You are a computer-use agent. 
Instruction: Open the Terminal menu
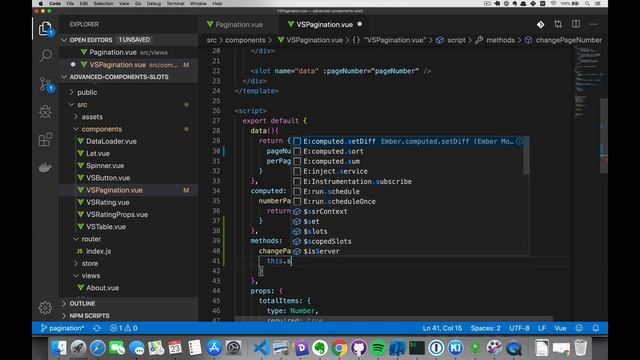point(175,3)
